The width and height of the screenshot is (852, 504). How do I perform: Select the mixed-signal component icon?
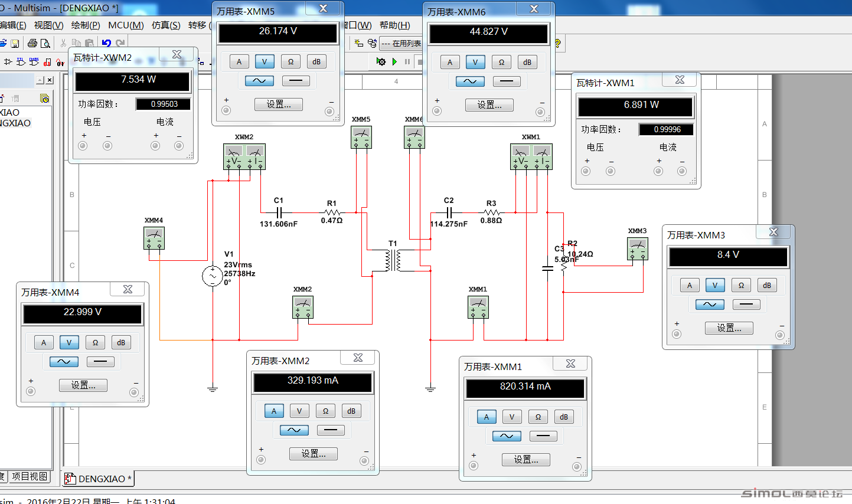[x=60, y=61]
